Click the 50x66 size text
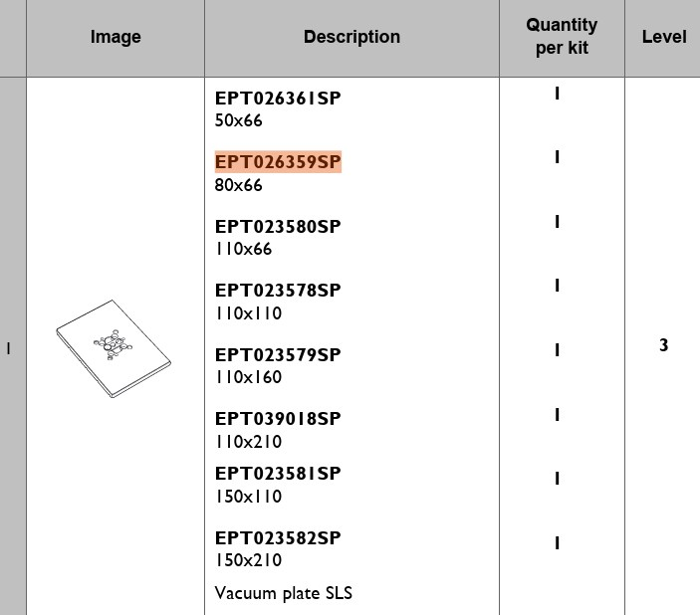 pyautogui.click(x=238, y=120)
